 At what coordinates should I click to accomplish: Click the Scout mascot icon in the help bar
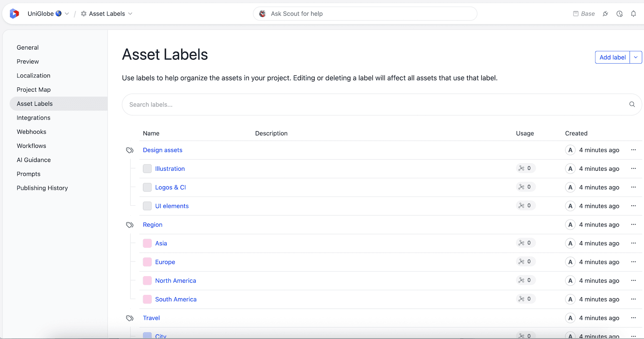(263, 13)
